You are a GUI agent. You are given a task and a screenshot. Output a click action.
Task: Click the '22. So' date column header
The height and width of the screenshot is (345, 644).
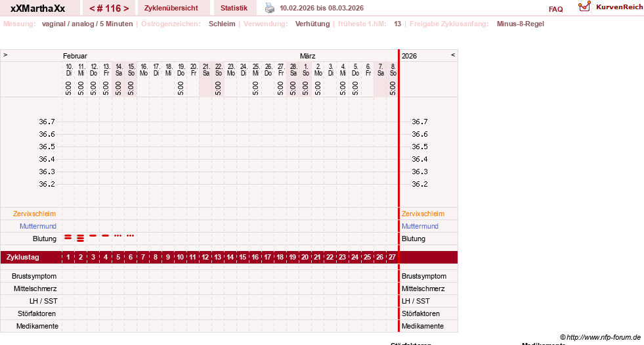click(x=219, y=70)
